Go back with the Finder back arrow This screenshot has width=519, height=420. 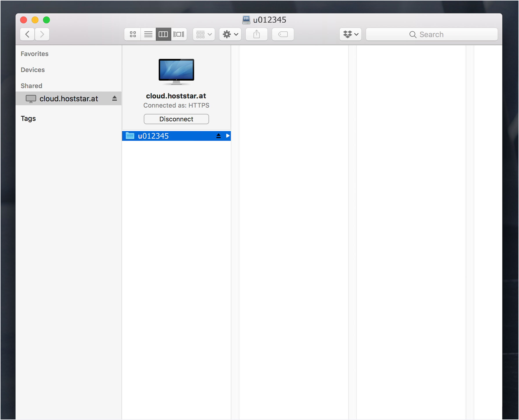point(27,34)
